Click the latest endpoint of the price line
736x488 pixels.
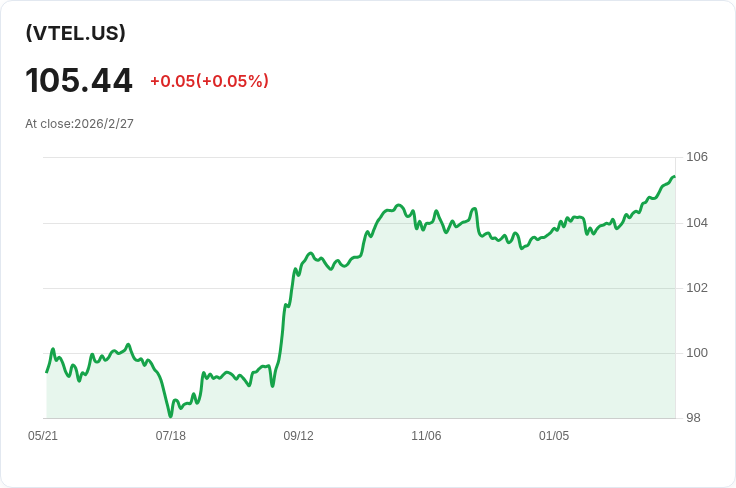click(x=674, y=177)
